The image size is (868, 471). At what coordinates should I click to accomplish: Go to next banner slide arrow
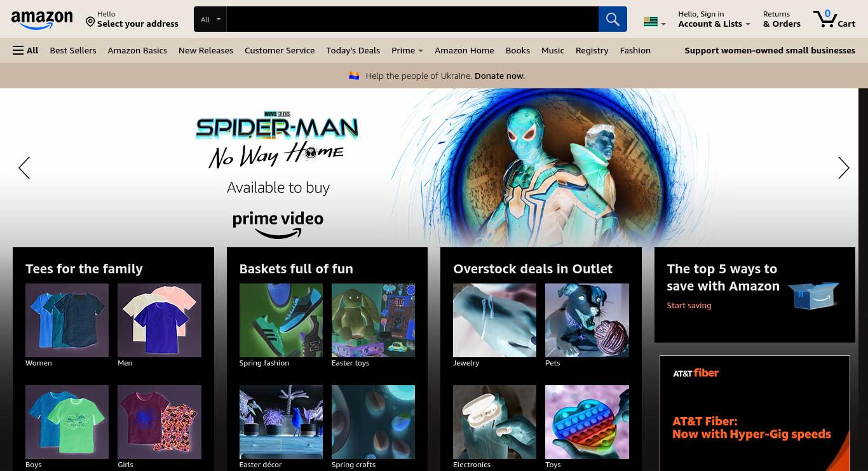tap(844, 168)
